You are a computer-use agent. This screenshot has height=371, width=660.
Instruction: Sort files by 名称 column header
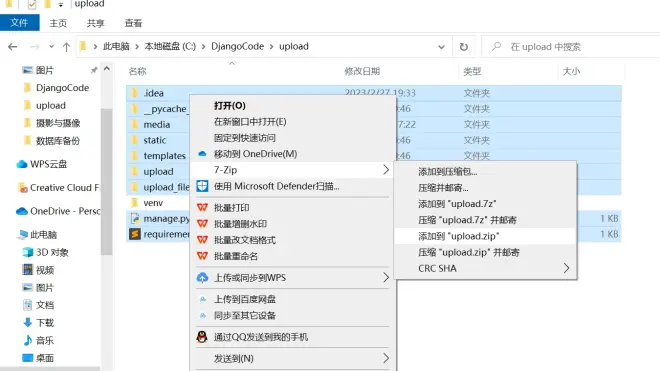(137, 71)
